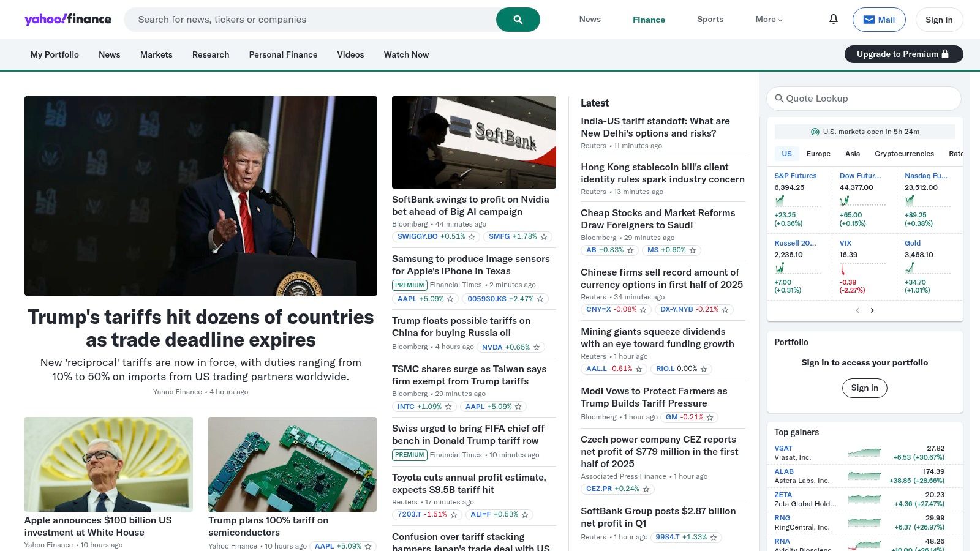
Task: Open Personal Finance menu
Action: [x=283, y=54]
